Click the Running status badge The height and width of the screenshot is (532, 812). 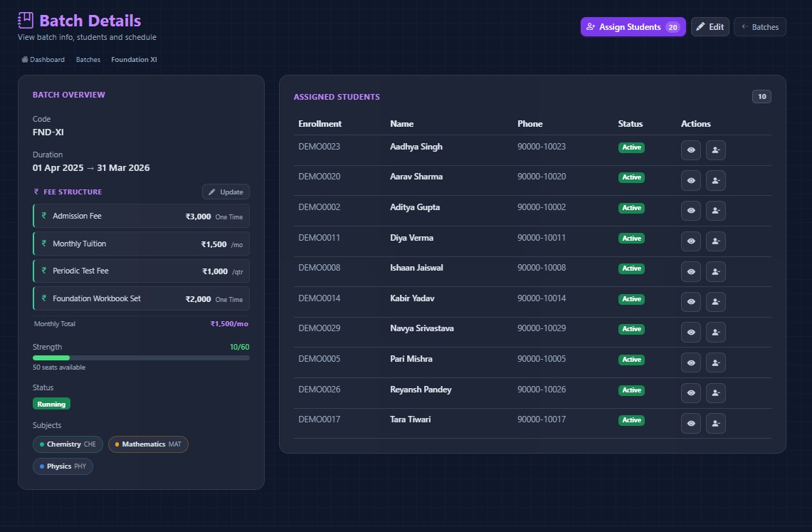coord(51,404)
